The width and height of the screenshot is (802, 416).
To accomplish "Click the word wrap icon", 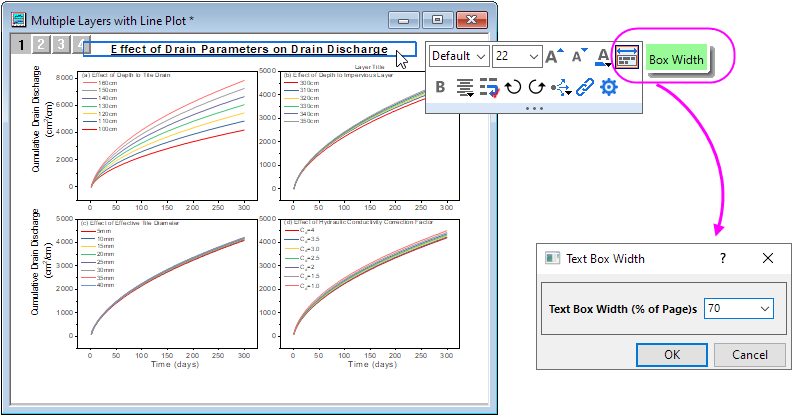I will coord(488,88).
